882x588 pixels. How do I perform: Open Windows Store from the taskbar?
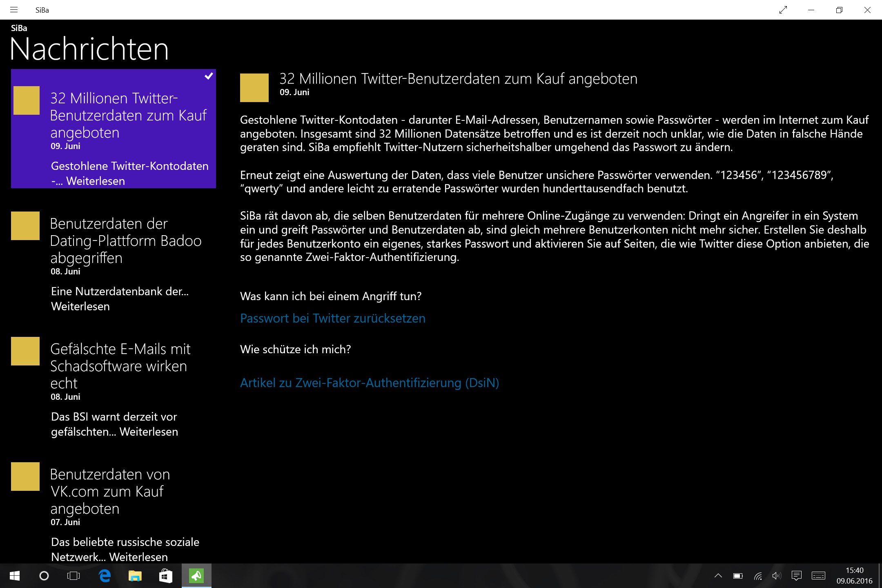click(165, 576)
